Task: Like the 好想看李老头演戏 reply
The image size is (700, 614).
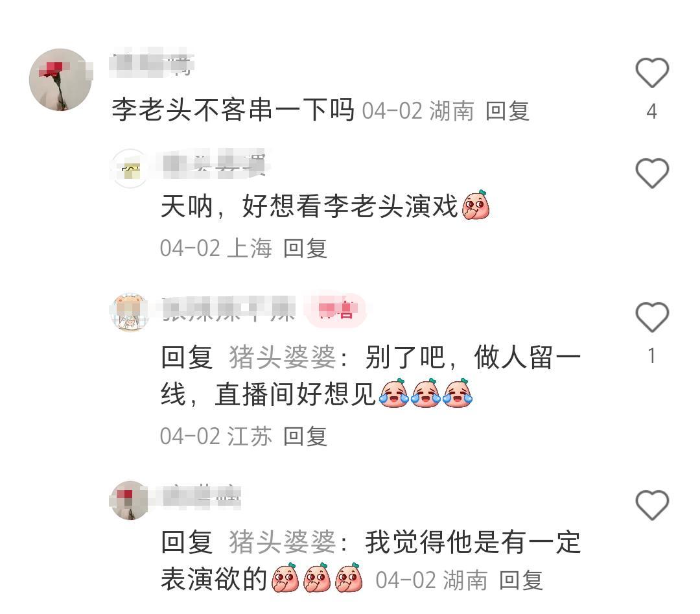Action: 652,173
